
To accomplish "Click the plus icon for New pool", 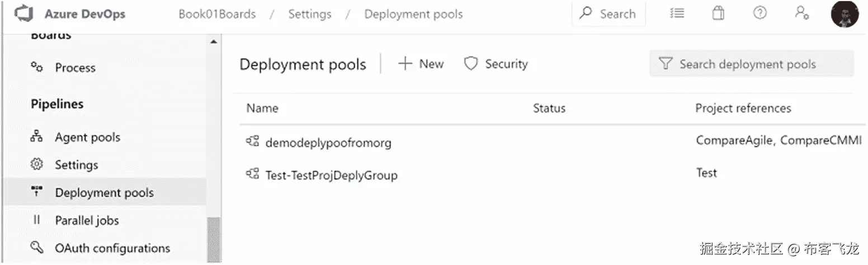I will [405, 64].
